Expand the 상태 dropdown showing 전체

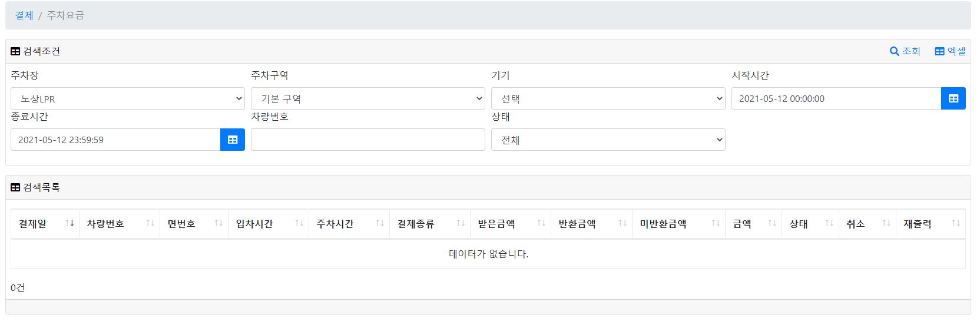coord(608,140)
